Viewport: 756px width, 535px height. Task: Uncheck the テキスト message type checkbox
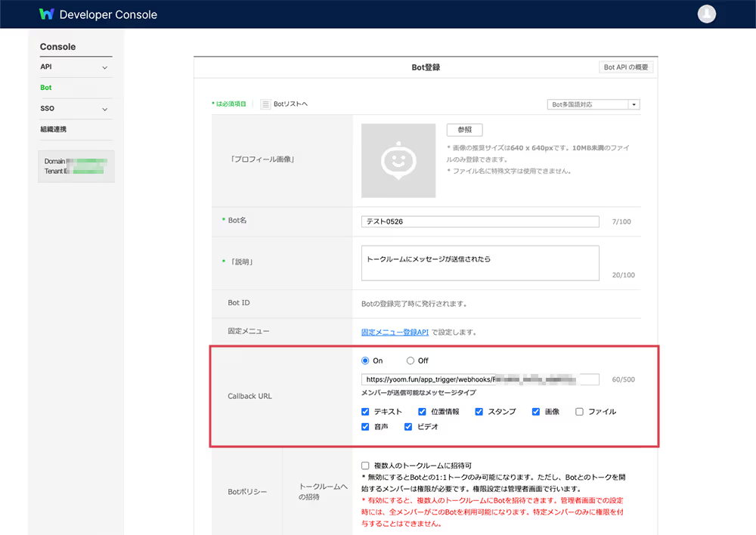click(x=365, y=412)
